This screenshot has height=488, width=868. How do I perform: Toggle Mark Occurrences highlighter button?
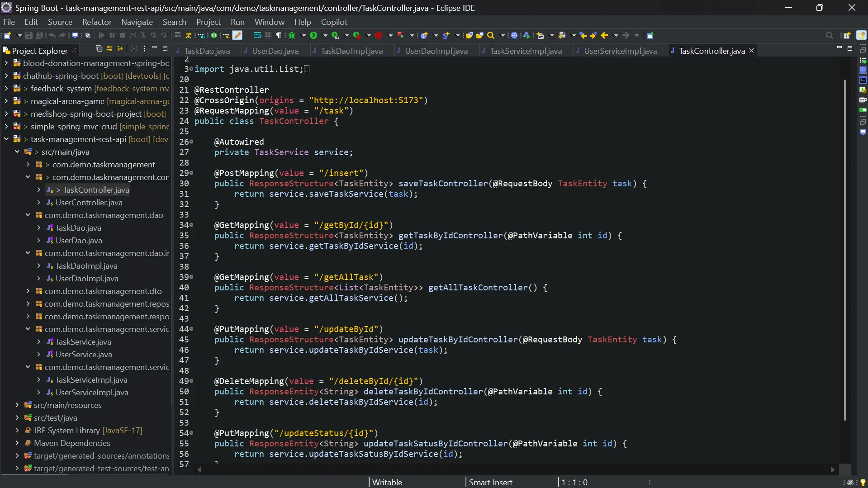coord(237,35)
